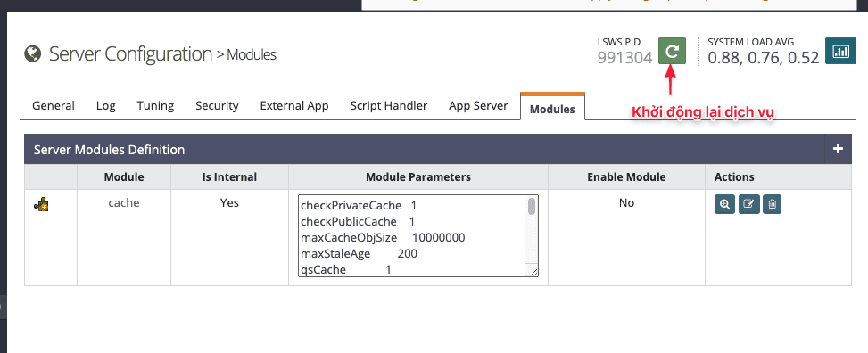This screenshot has height=353, width=868.
Task: Open the App Server tab
Action: (478, 106)
